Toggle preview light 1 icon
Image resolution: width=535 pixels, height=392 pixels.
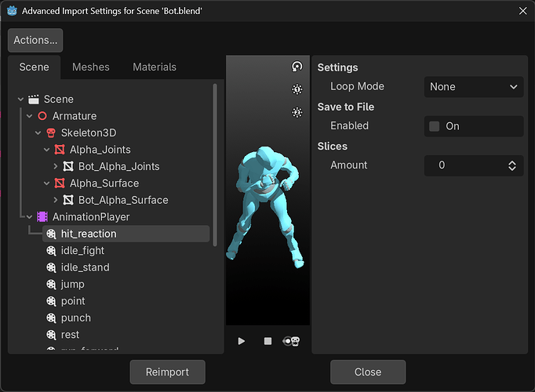(297, 89)
